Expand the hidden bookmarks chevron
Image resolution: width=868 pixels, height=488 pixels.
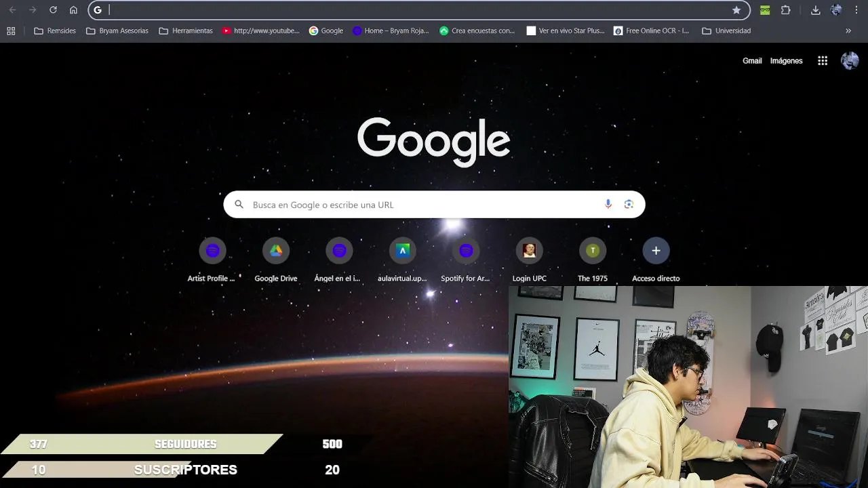(848, 30)
